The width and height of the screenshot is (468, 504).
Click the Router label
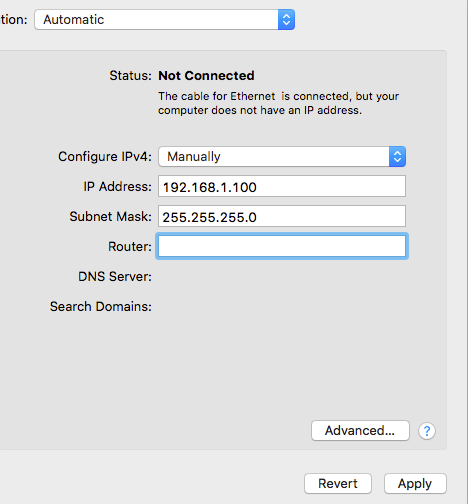coord(130,247)
